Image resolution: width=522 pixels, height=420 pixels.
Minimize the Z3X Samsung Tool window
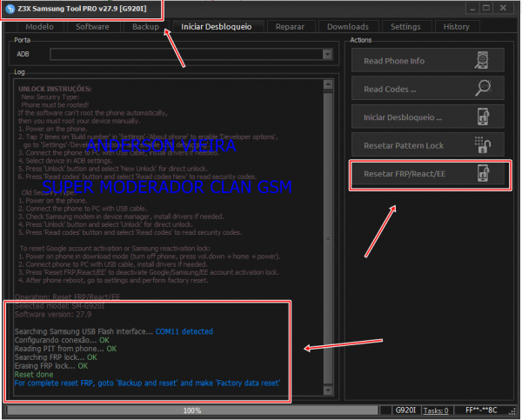coord(472,8)
